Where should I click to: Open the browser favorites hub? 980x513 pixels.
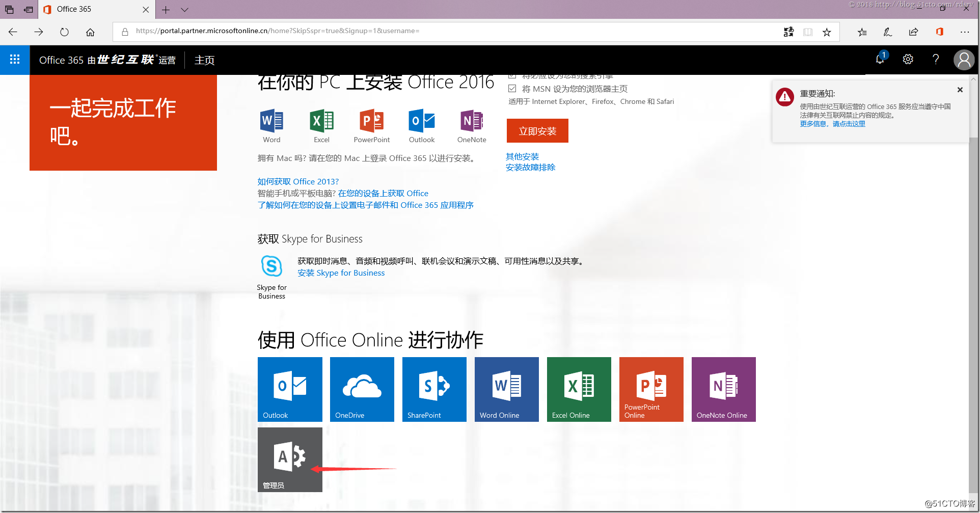click(862, 32)
